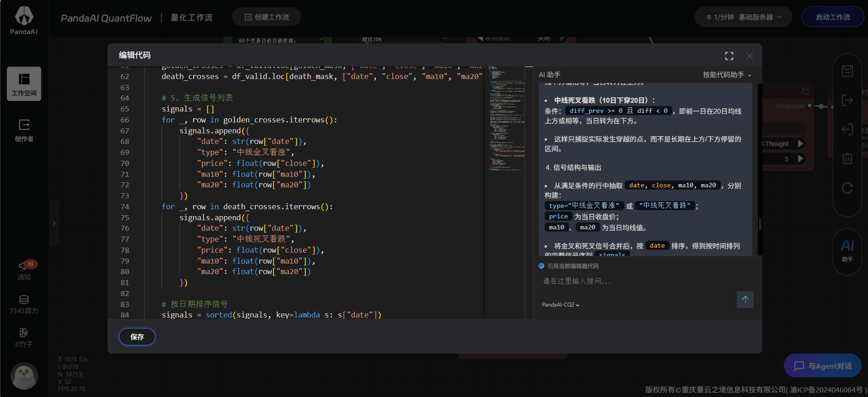
Task: Click line number 82 in the gutter
Action: tap(125, 293)
